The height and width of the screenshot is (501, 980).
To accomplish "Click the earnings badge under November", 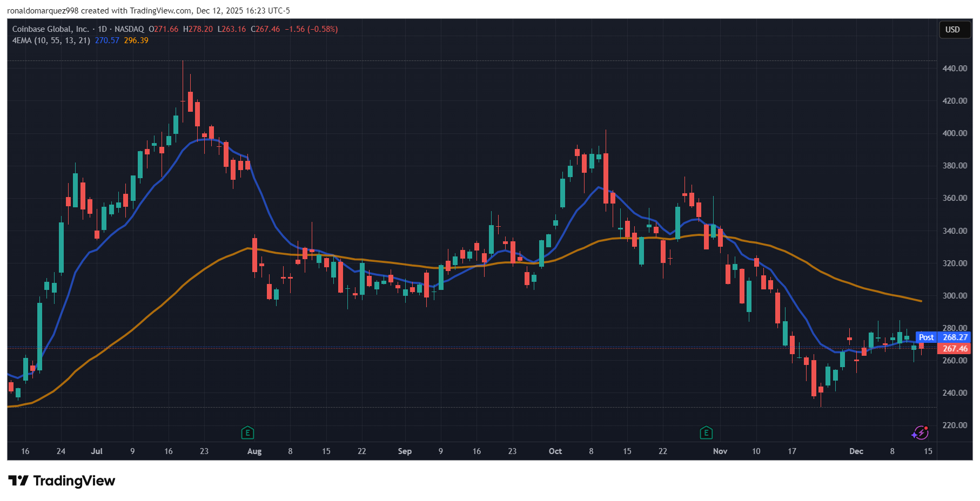I will (706, 432).
